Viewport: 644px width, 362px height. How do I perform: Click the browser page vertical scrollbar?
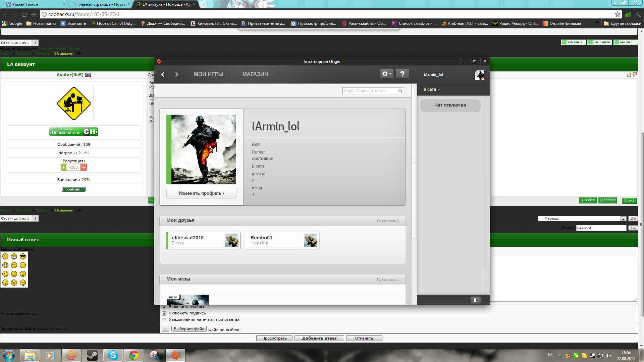pyautogui.click(x=641, y=225)
